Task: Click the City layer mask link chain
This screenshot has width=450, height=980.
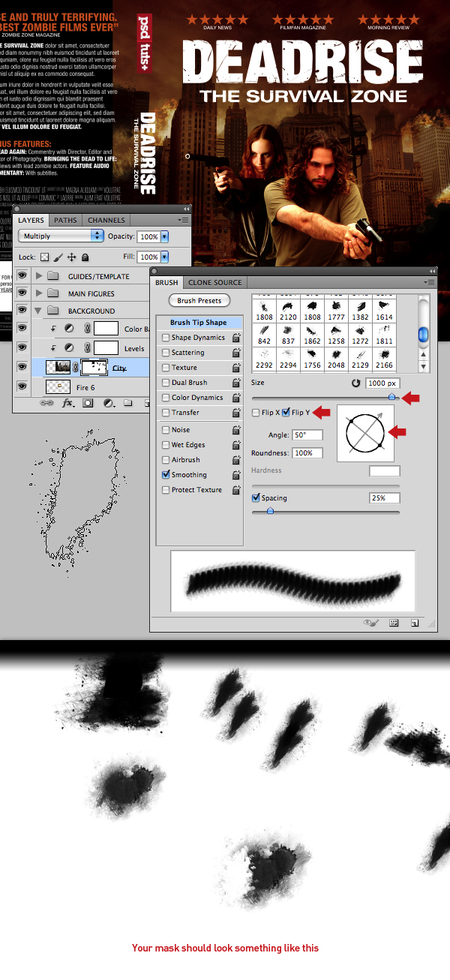Action: [x=76, y=368]
